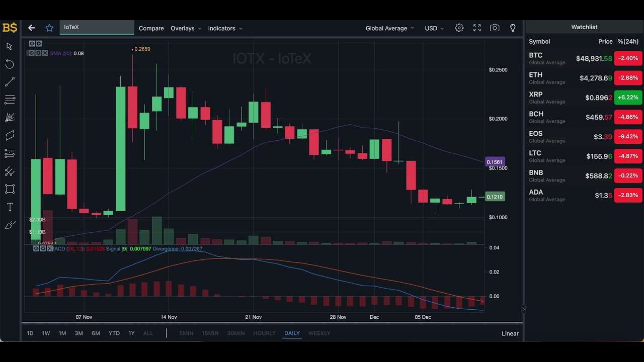Click the undo drawing icon

(x=10, y=64)
